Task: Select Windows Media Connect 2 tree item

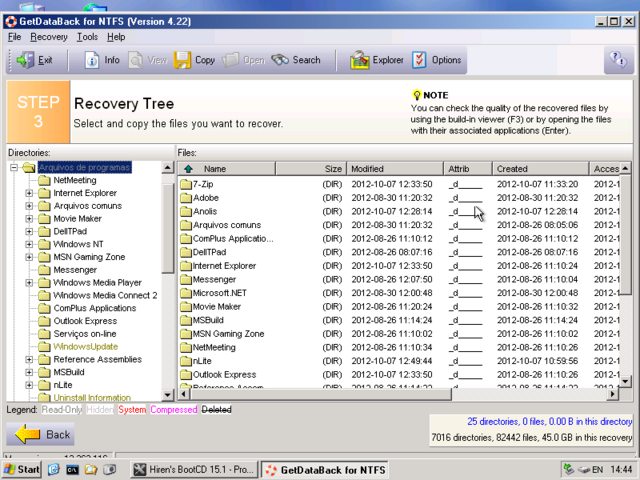Action: tap(105, 296)
